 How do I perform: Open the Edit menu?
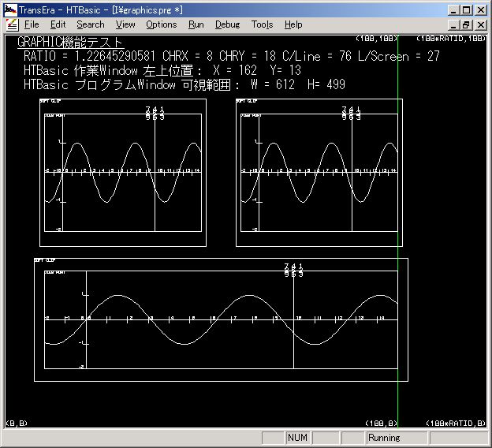tap(58, 24)
